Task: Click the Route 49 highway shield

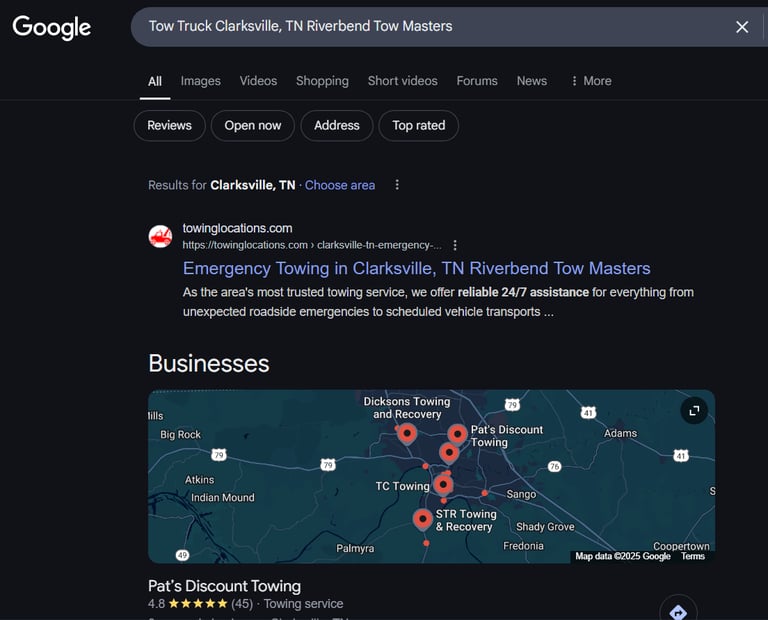Action: [182, 555]
